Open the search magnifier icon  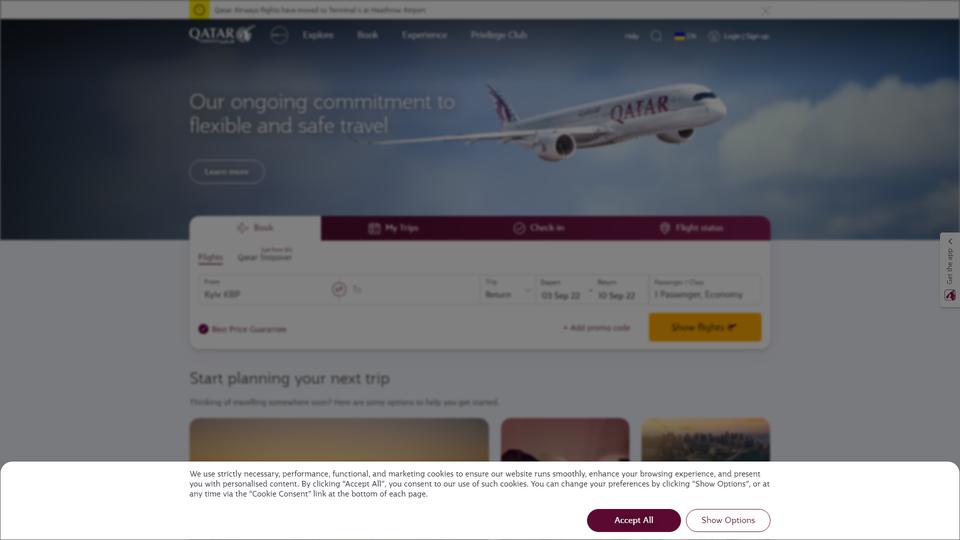[656, 36]
